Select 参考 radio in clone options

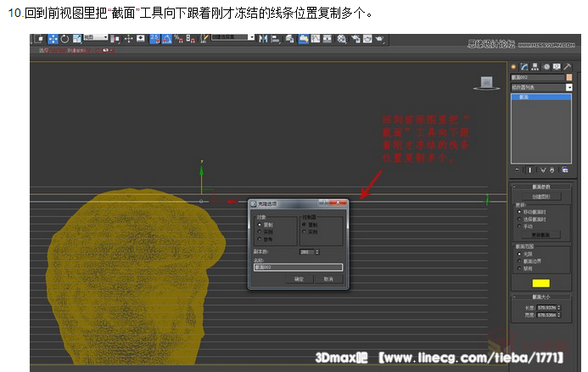point(260,237)
